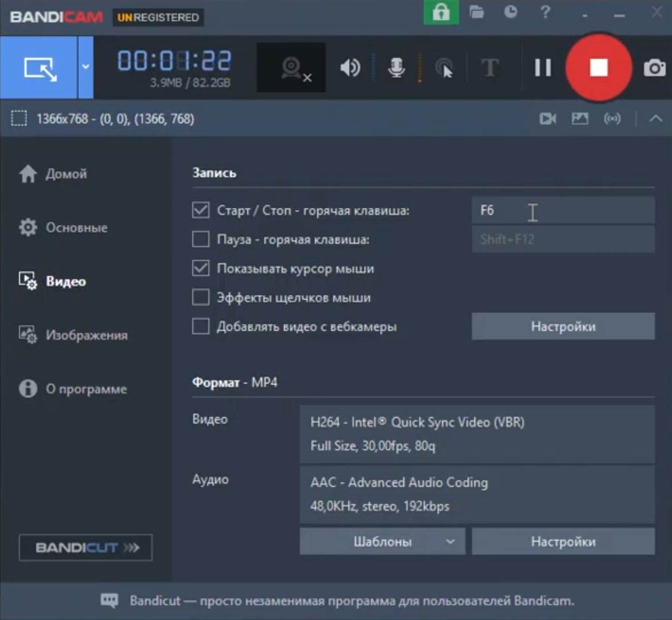Toggle the mouse click effect icon
Image resolution: width=672 pixels, height=620 pixels.
(444, 68)
